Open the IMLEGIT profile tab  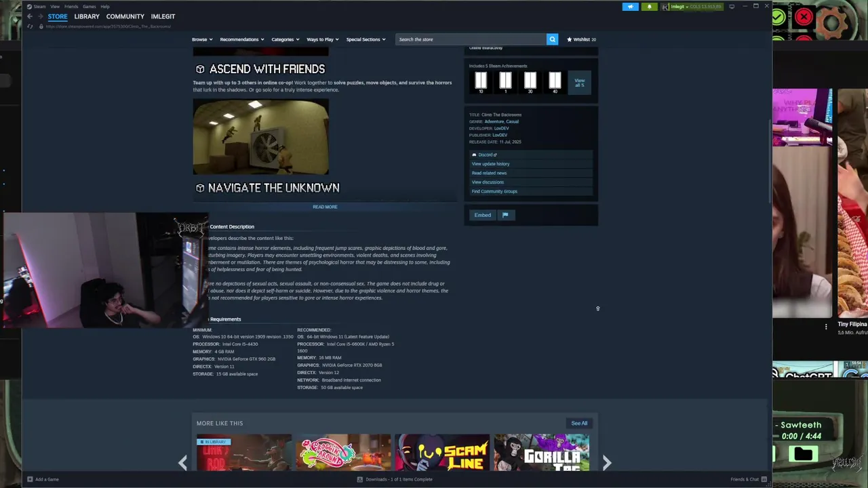(x=163, y=16)
